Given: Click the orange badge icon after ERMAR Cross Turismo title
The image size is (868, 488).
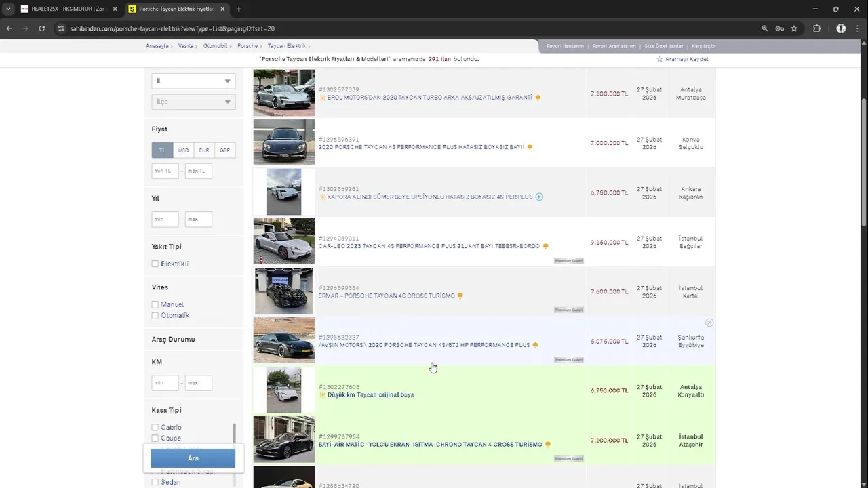Looking at the screenshot, I should [460, 296].
